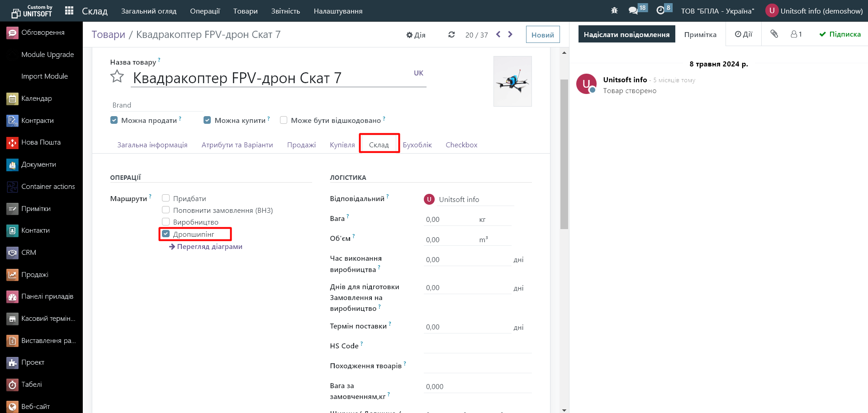Open activities clock icon with 8 badge
This screenshot has width=868, height=413.
(x=660, y=11)
